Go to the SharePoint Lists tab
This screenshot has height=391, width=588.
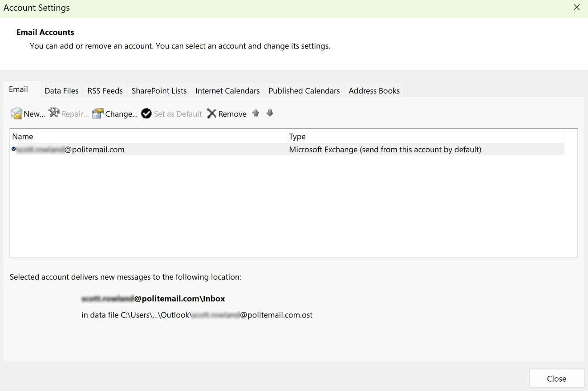[159, 91]
